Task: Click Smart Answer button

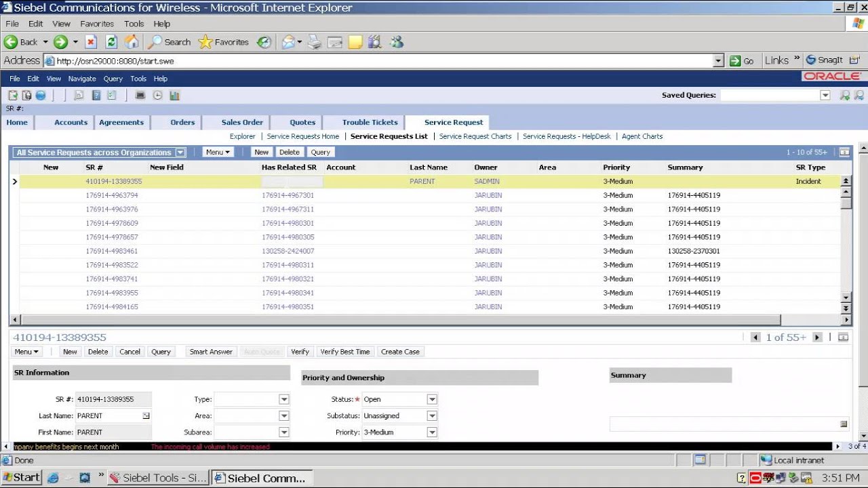Action: point(211,352)
